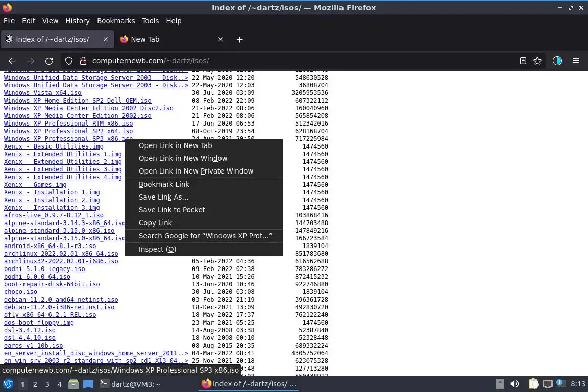Show site security lock information
This screenshot has height=392, width=588.
(83, 61)
